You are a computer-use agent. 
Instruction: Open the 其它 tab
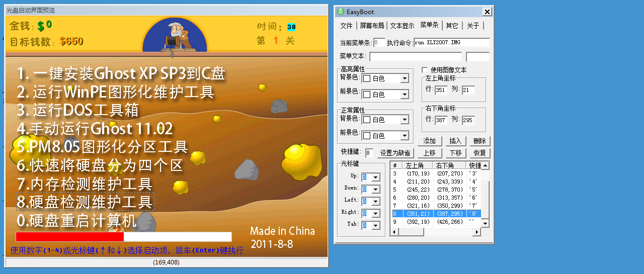(452, 26)
